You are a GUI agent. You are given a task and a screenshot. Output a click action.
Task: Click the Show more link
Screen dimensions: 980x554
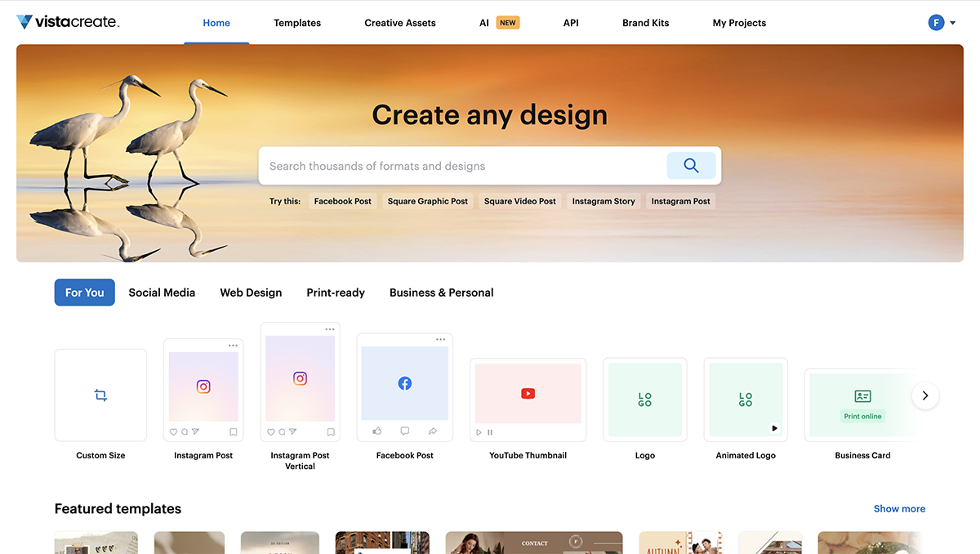(899, 508)
